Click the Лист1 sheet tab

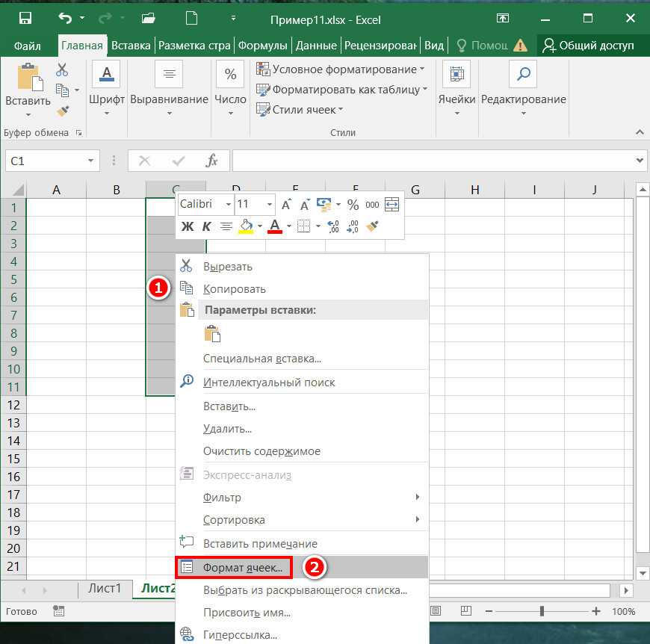[x=105, y=588]
